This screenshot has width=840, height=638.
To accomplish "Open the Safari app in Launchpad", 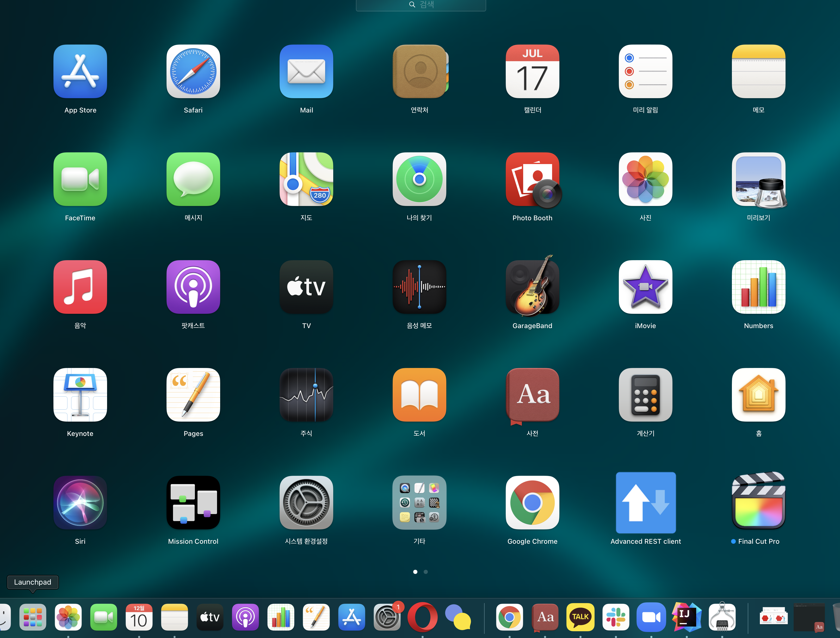I will [x=193, y=71].
